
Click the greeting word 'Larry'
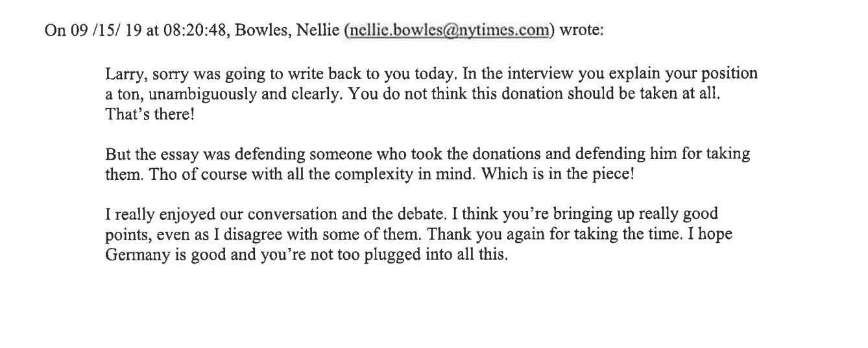click(x=121, y=74)
